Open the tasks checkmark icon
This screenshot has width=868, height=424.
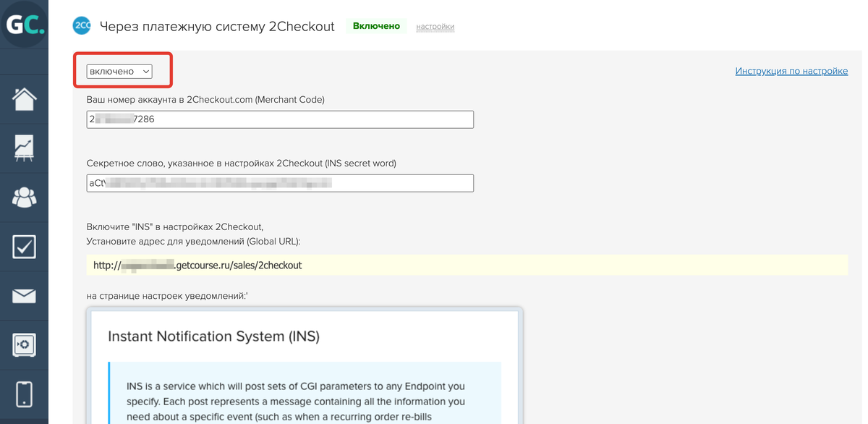[x=24, y=246]
